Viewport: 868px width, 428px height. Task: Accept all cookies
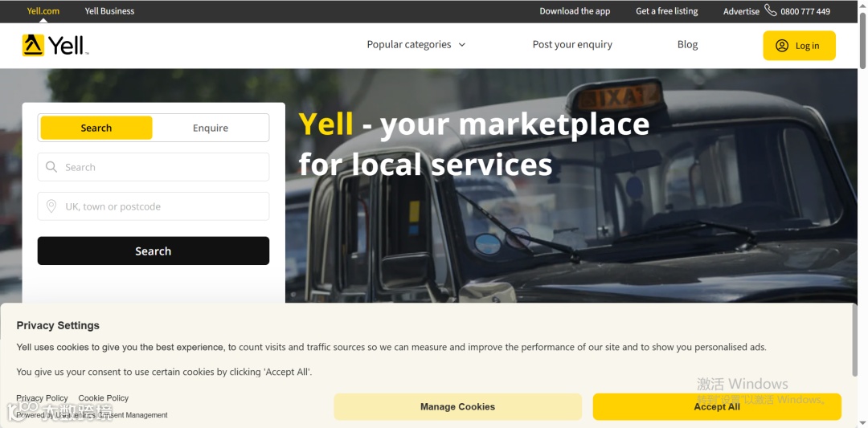(717, 406)
